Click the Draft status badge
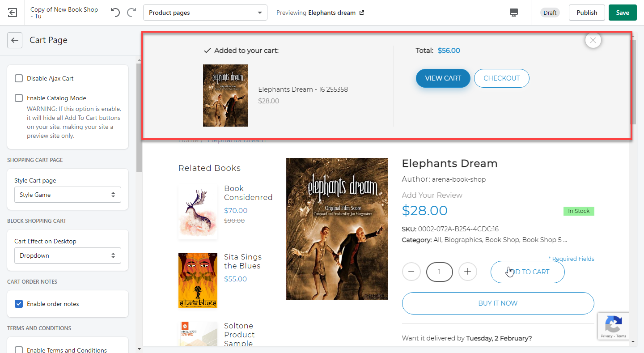 pyautogui.click(x=550, y=13)
